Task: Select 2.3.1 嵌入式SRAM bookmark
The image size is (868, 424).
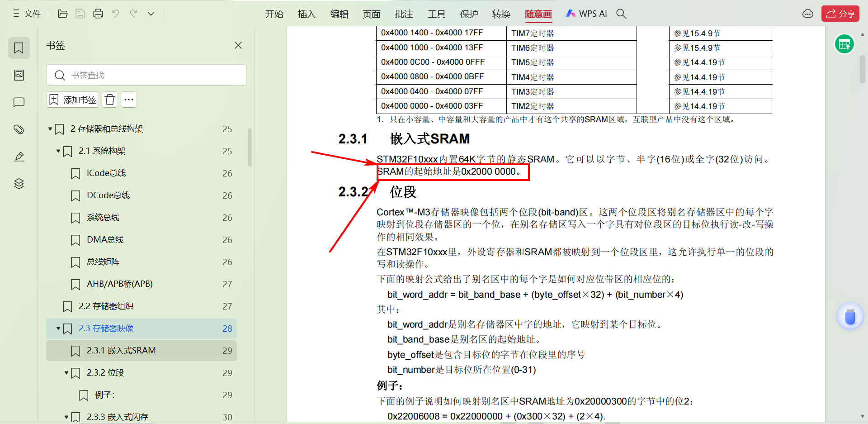Action: pos(142,351)
